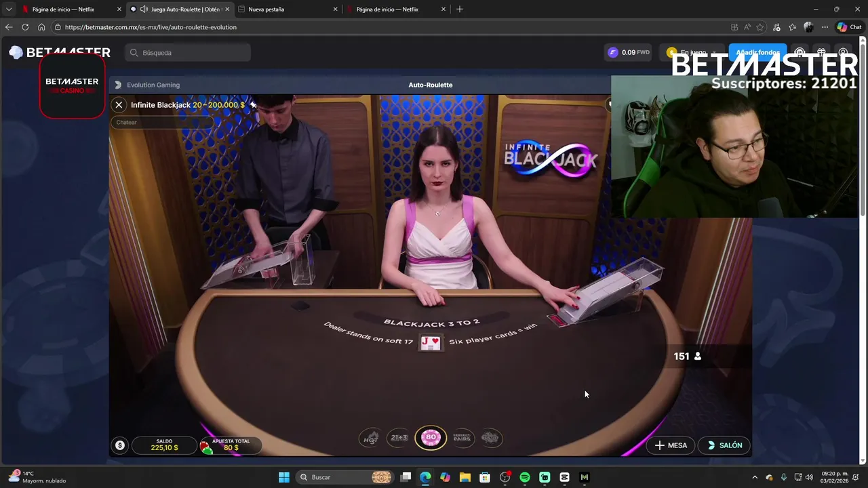
Task: Select the Bust It side bet chip
Action: tap(490, 438)
